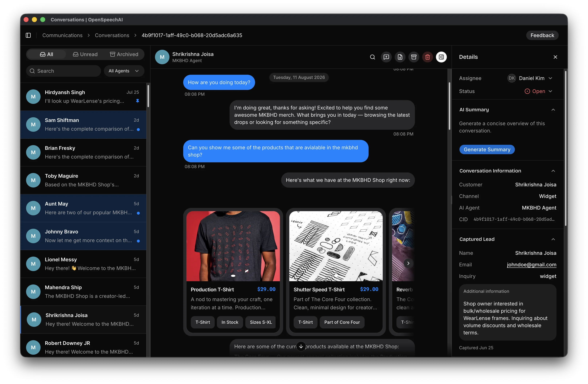The image size is (588, 384).
Task: Click unread dot on Aunt May conversation
Action: tap(138, 213)
